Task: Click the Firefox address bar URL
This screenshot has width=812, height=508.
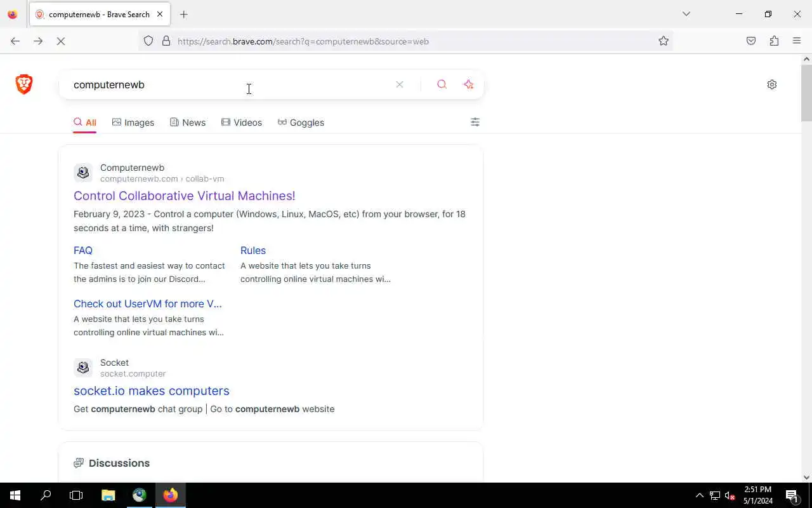Action: (x=303, y=41)
